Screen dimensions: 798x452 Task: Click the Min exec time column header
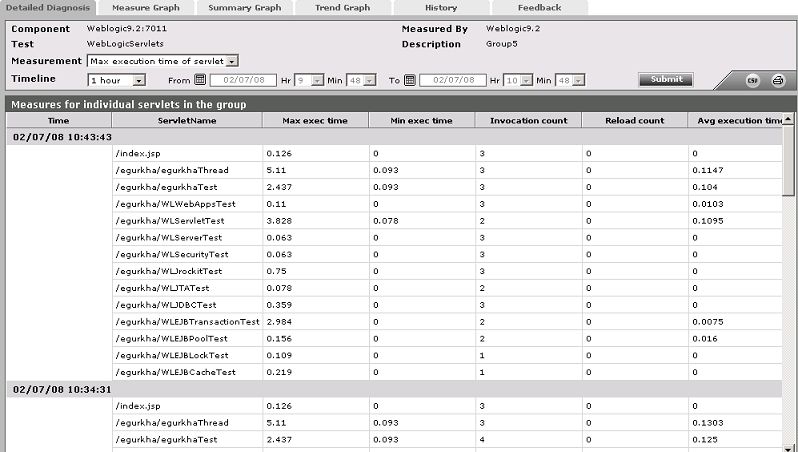(x=421, y=121)
